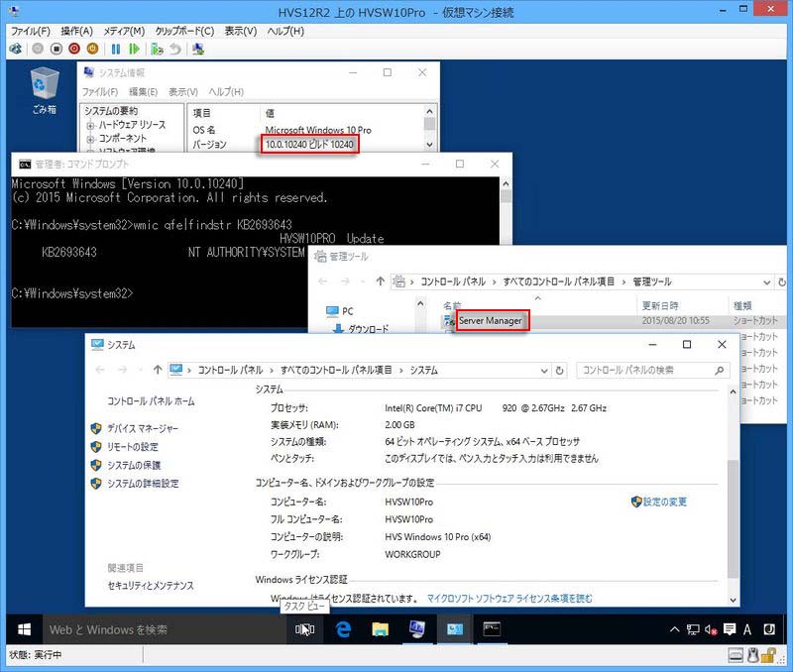Click scroll up arrow in command prompt

pyautogui.click(x=506, y=184)
